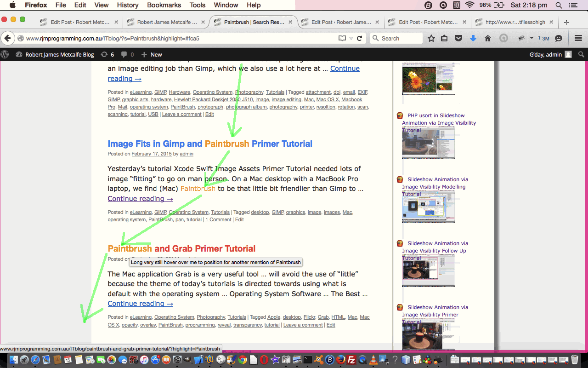Reload the page with the refresh icon
588x368 pixels.
(359, 39)
